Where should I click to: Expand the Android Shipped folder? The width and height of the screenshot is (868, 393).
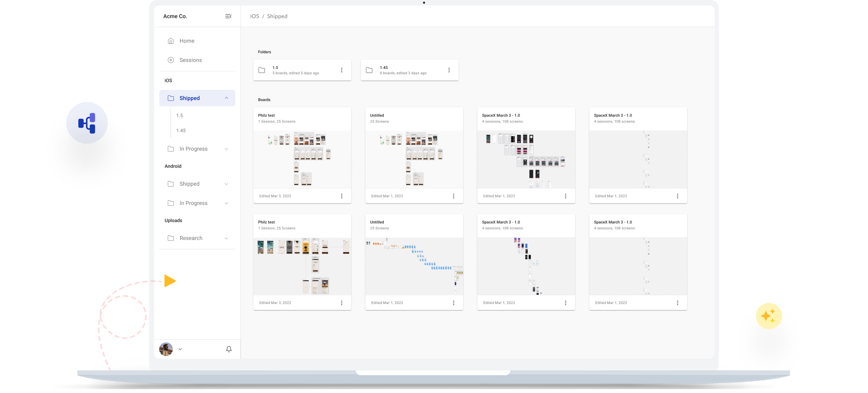[x=227, y=184]
